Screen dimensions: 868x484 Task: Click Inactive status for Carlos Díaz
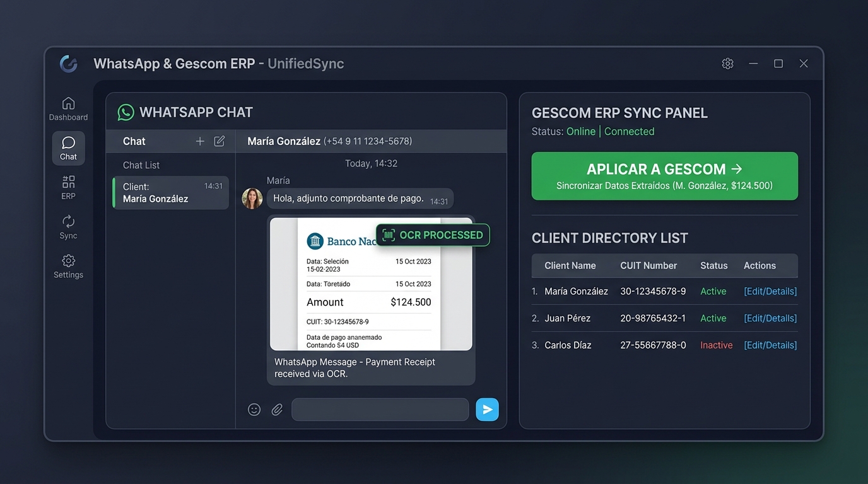click(x=717, y=345)
